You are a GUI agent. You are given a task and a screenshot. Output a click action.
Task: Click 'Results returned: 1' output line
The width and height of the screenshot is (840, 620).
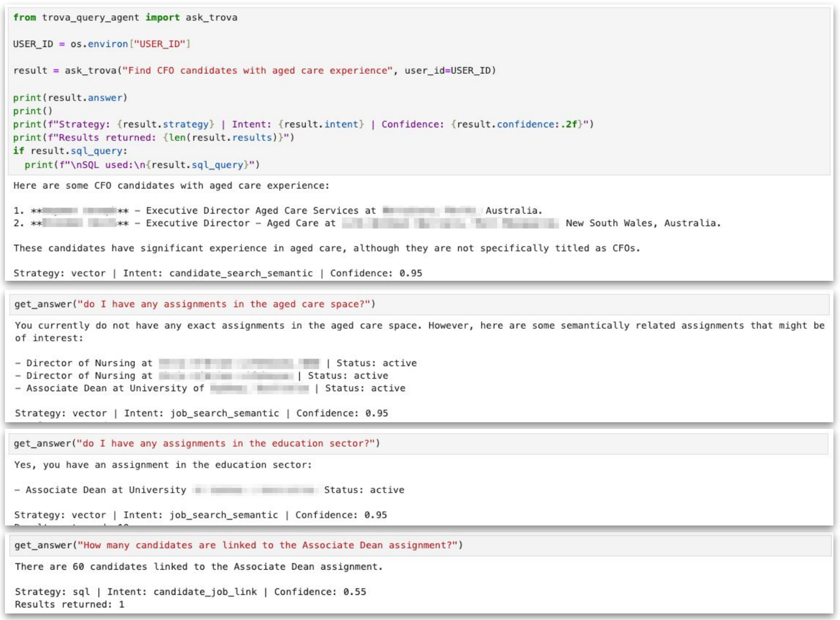click(x=69, y=605)
